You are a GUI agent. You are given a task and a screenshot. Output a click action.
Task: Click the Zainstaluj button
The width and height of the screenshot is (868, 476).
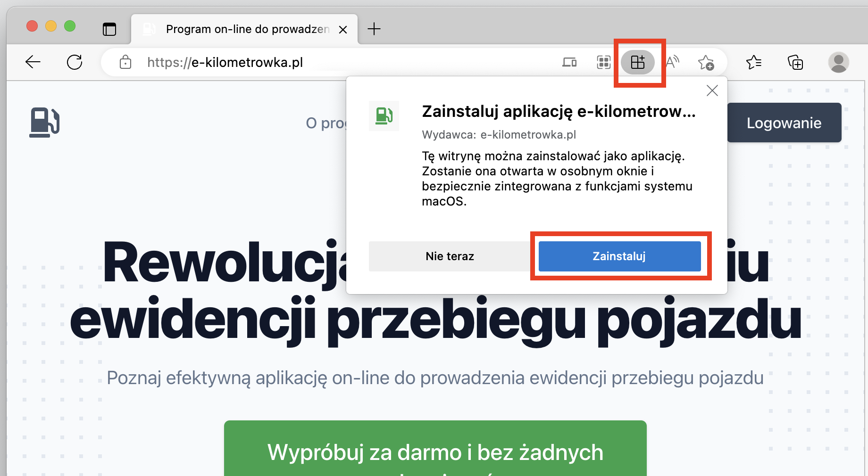[x=619, y=256]
